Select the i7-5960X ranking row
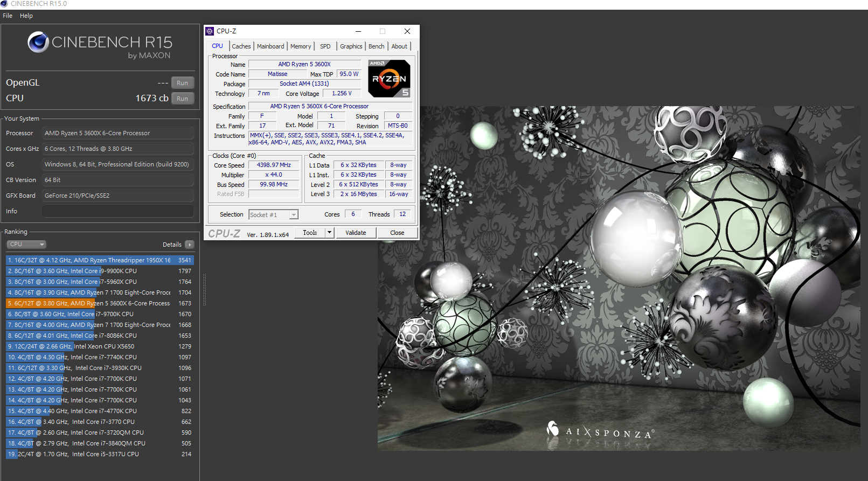 (100, 282)
